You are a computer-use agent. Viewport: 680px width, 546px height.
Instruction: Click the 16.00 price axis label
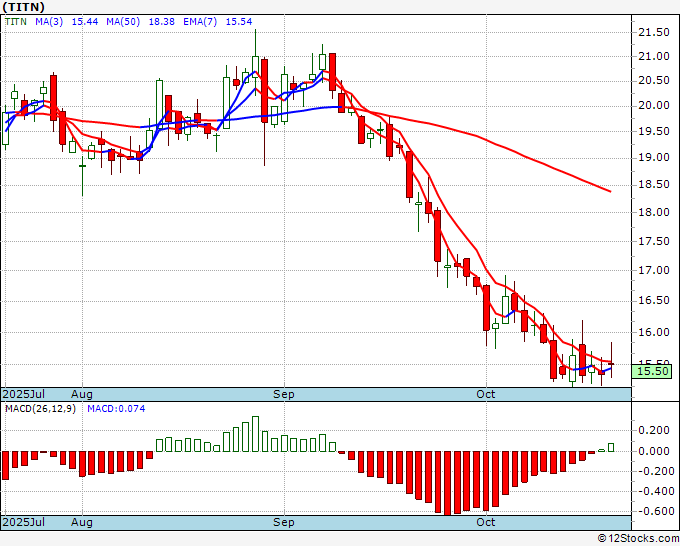click(x=654, y=333)
